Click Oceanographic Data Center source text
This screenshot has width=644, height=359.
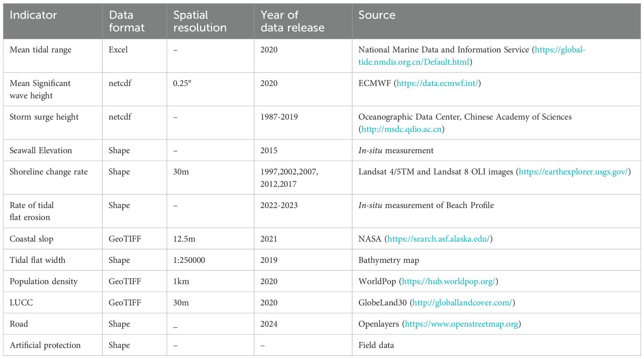(465, 117)
